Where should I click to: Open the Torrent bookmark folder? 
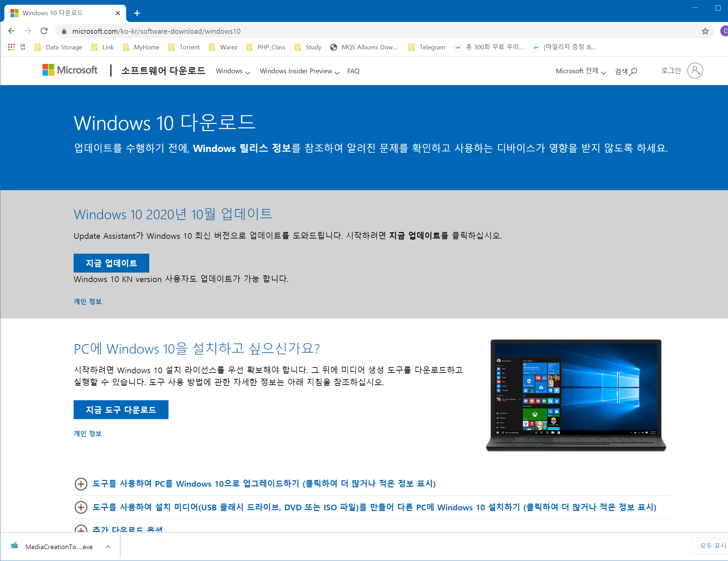(184, 47)
